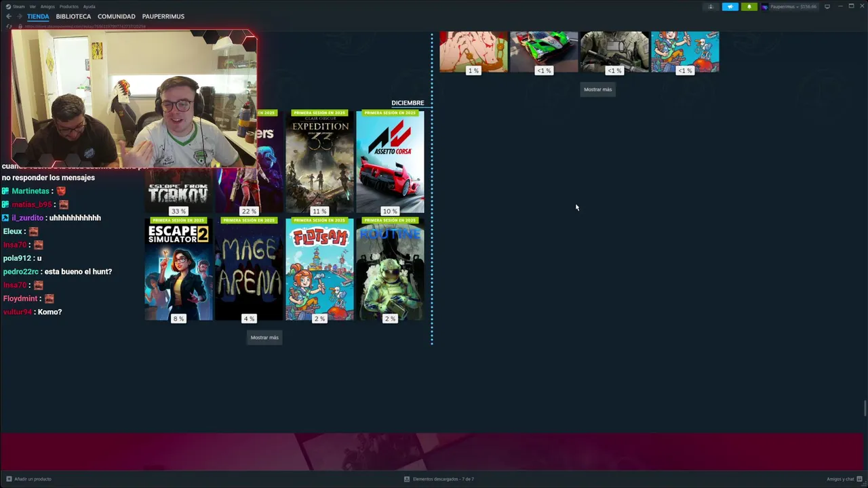
Task: Click Mostrar más under the top row
Action: coord(598,89)
